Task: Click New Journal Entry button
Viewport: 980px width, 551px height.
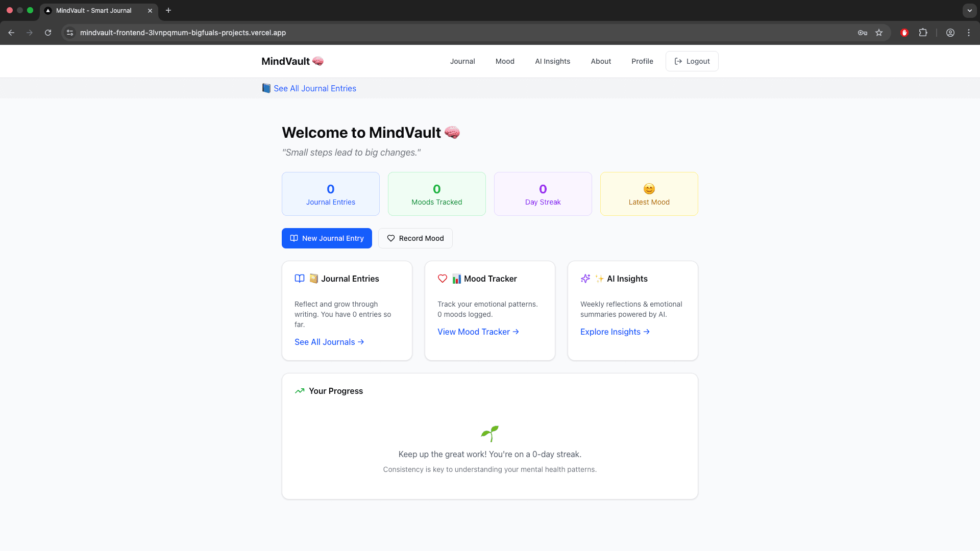Action: (x=327, y=238)
